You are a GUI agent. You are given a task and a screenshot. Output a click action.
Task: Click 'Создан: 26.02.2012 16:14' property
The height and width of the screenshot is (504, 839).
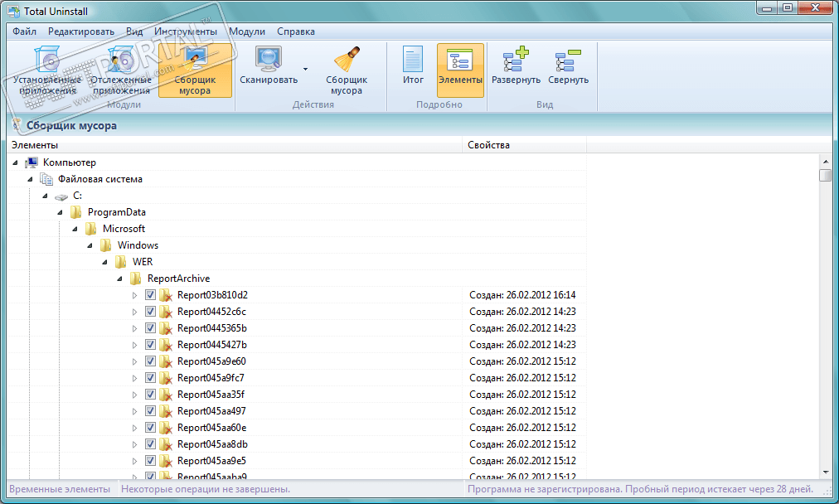click(x=522, y=295)
